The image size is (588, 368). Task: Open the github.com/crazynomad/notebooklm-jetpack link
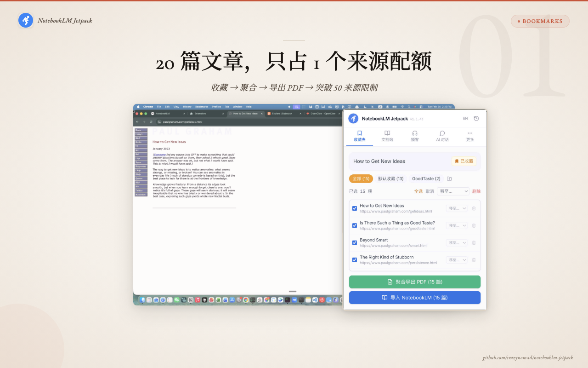pos(528,357)
